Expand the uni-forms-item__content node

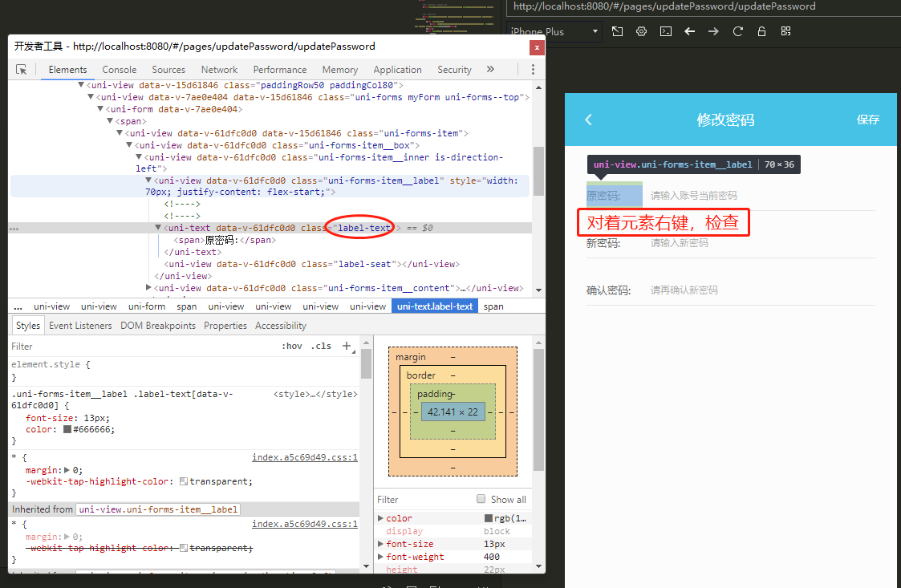click(148, 288)
